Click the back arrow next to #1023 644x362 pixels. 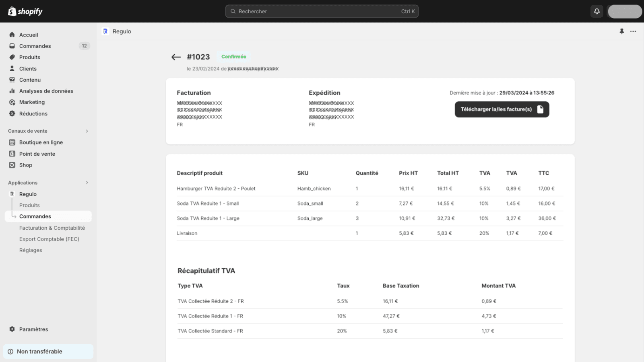(176, 57)
